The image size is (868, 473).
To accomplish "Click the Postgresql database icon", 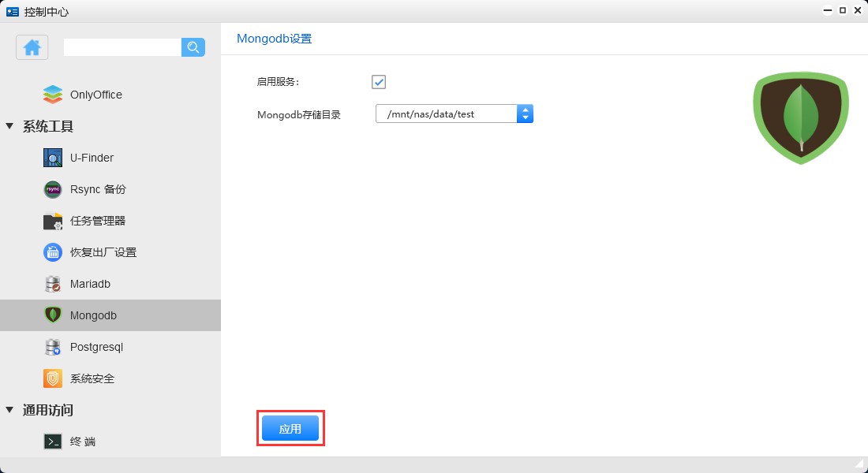I will [52, 347].
